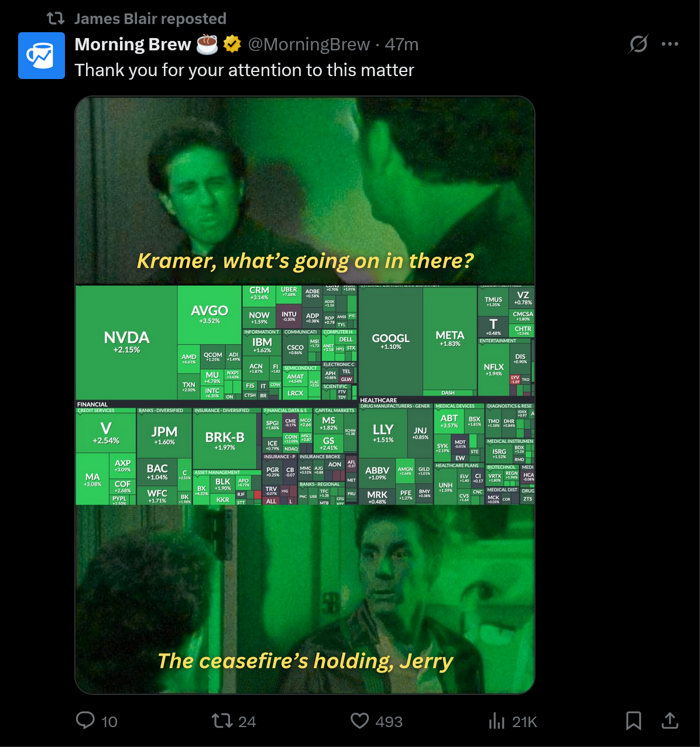Like the post with heart icon
Image resolution: width=700 pixels, height=747 pixels.
[360, 721]
